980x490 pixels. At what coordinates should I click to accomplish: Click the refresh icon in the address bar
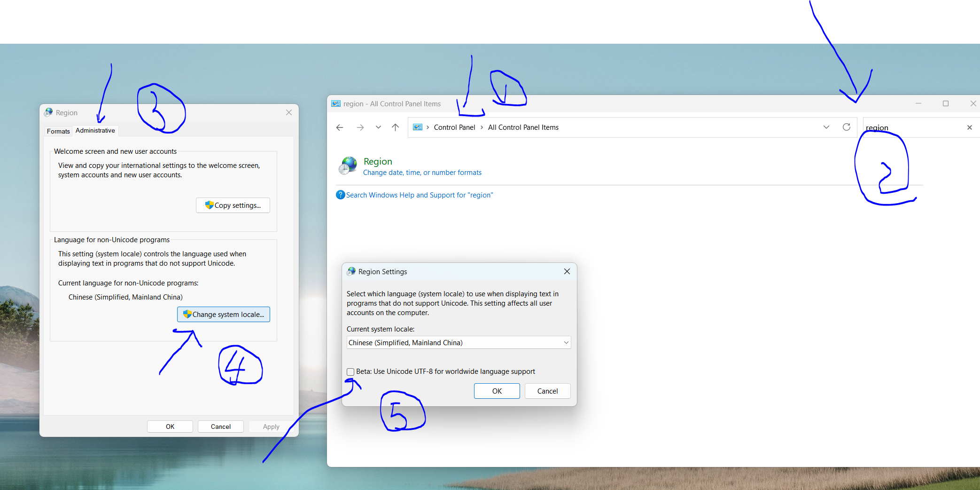847,127
